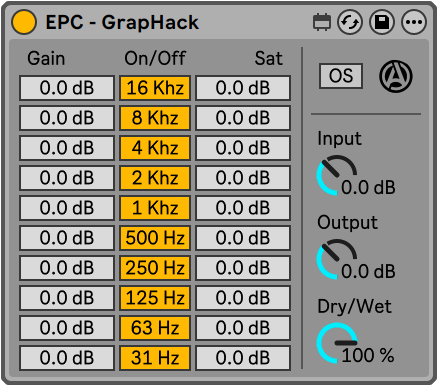Click the Input label
The image size is (438, 386).
coord(339,138)
